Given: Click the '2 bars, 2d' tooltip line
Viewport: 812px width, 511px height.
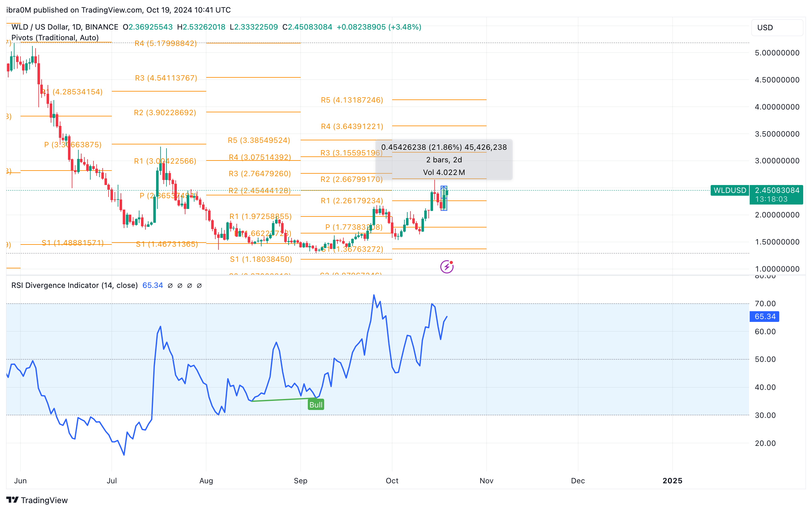Looking at the screenshot, I should pos(444,160).
